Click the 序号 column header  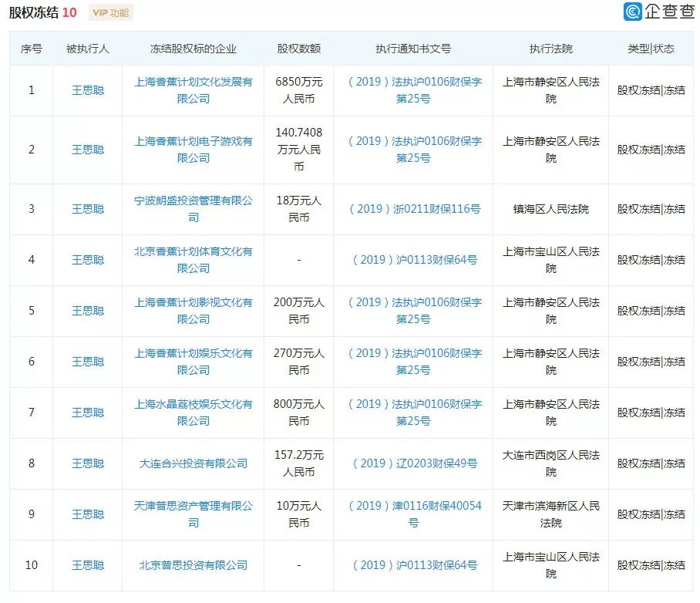[32, 49]
